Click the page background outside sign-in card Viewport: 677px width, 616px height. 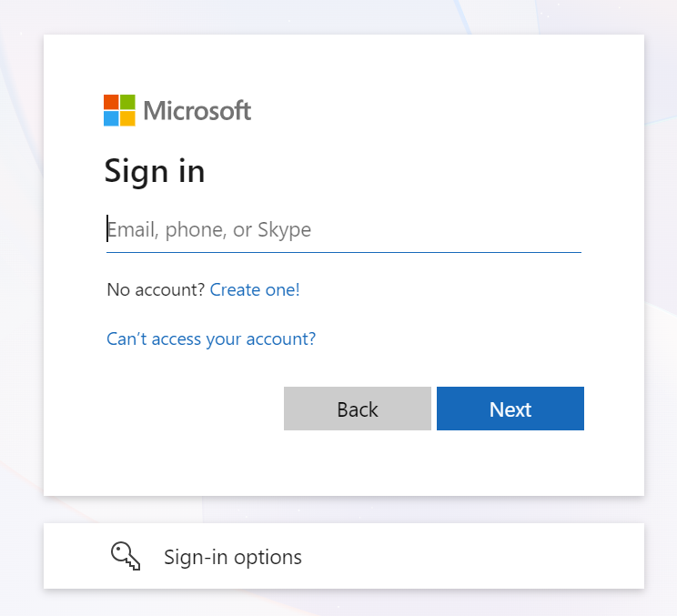[x=22, y=302]
